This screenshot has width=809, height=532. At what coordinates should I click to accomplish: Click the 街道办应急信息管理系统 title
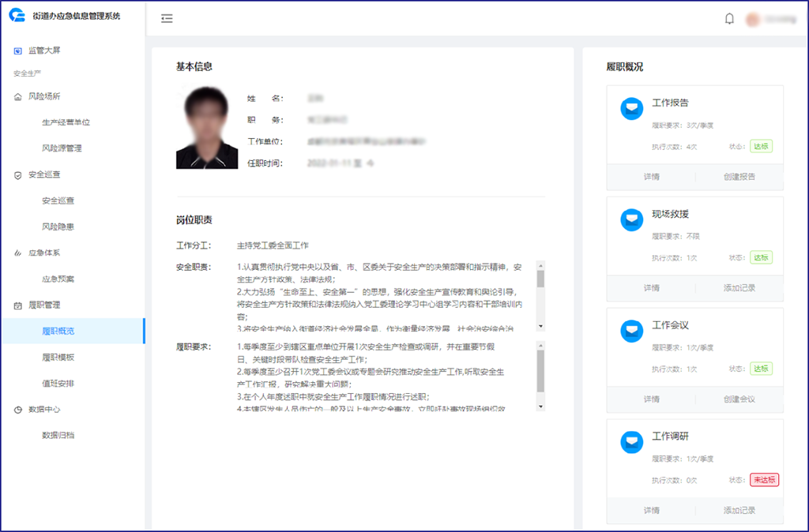(77, 16)
